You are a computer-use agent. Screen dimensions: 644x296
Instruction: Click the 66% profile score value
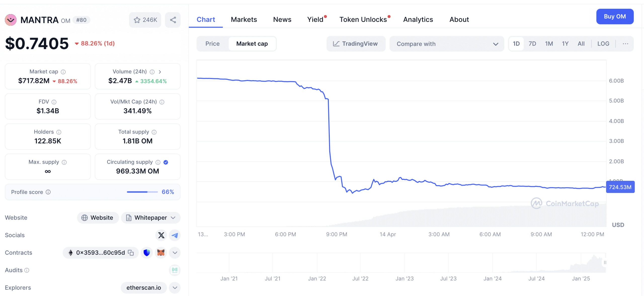tap(168, 192)
